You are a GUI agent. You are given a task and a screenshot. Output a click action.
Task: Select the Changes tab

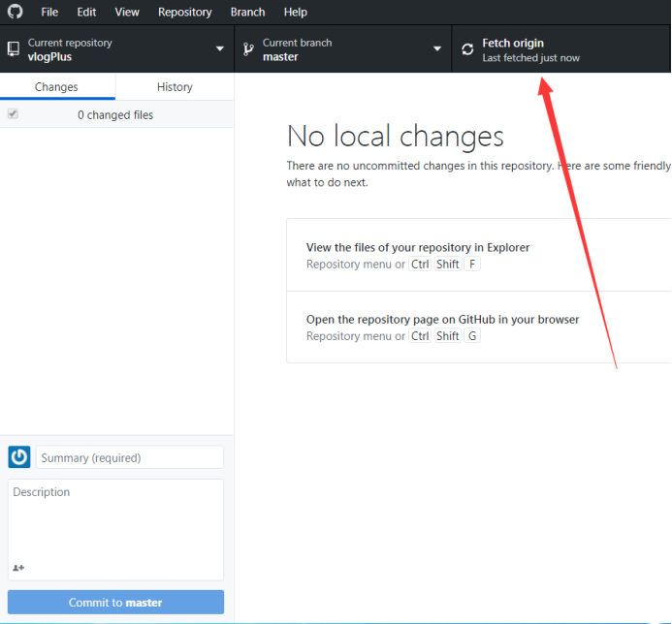[56, 86]
